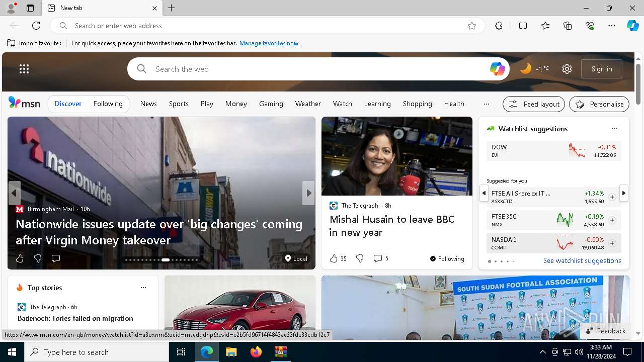The image size is (644, 362).
Task: Open comments on Mishal Husain article
Action: pos(381,258)
